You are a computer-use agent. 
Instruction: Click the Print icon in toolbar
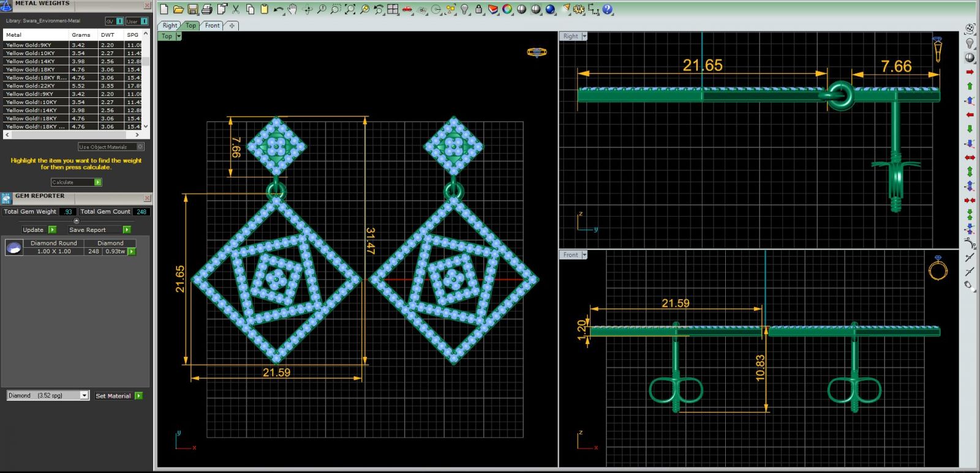(206, 9)
